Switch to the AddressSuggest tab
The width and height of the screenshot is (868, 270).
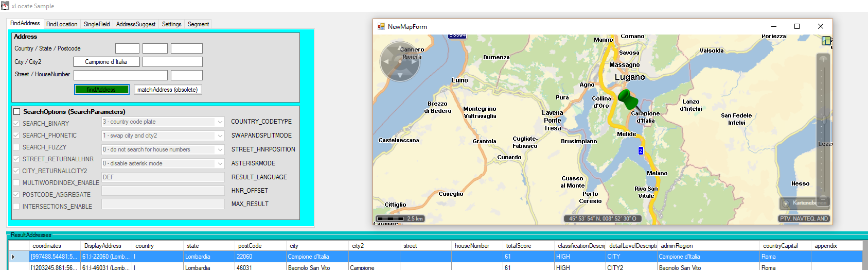coord(135,24)
